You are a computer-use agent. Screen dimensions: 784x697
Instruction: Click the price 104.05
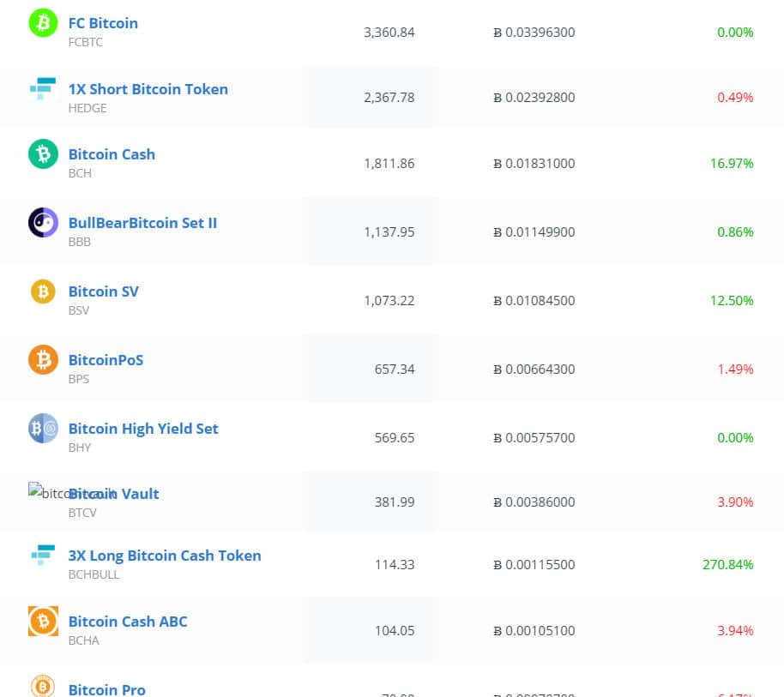tap(395, 630)
